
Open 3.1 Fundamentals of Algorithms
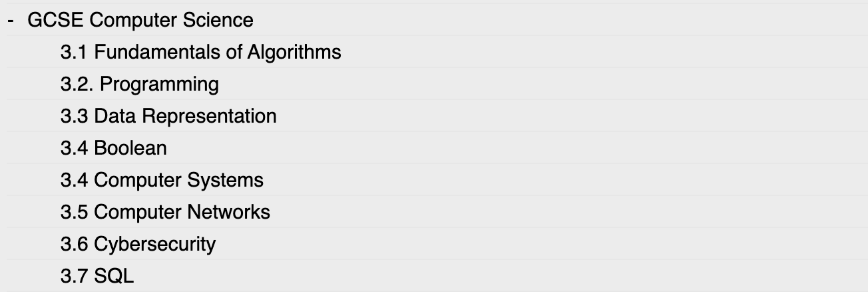[x=200, y=52]
